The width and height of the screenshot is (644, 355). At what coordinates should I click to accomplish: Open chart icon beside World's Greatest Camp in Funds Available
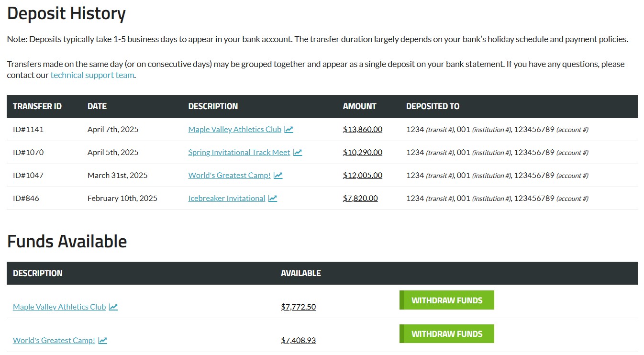click(103, 341)
